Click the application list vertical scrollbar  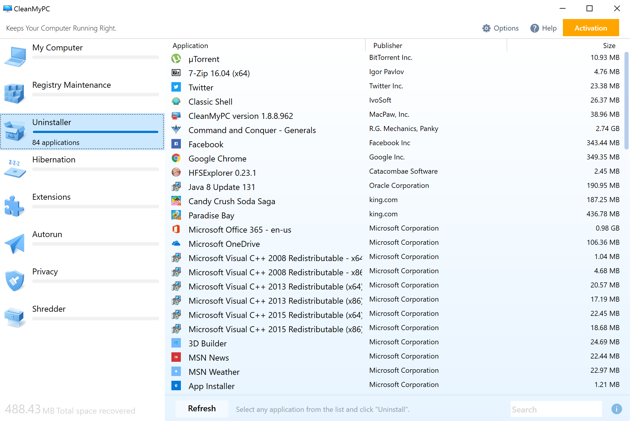coord(626,100)
